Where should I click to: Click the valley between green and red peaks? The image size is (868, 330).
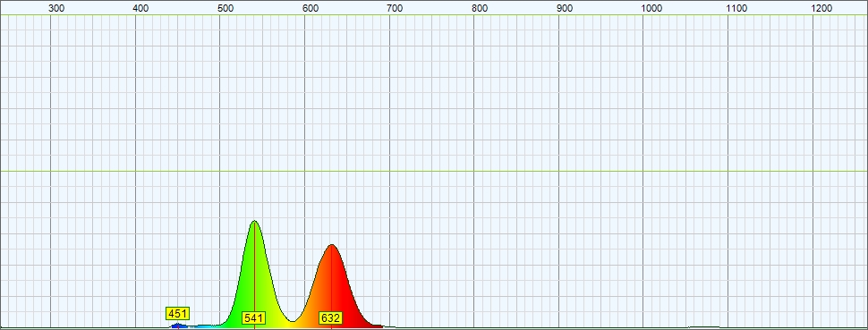click(x=293, y=319)
